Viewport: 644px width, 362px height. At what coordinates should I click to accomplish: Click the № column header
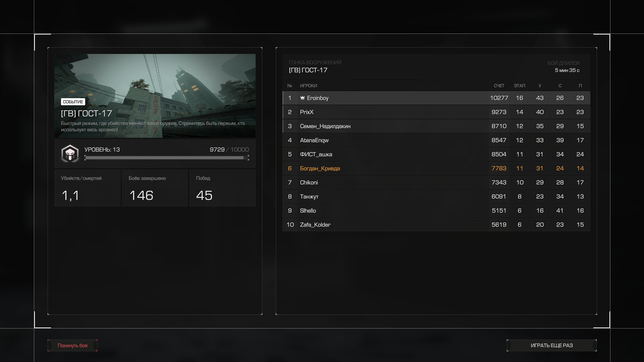tap(290, 86)
